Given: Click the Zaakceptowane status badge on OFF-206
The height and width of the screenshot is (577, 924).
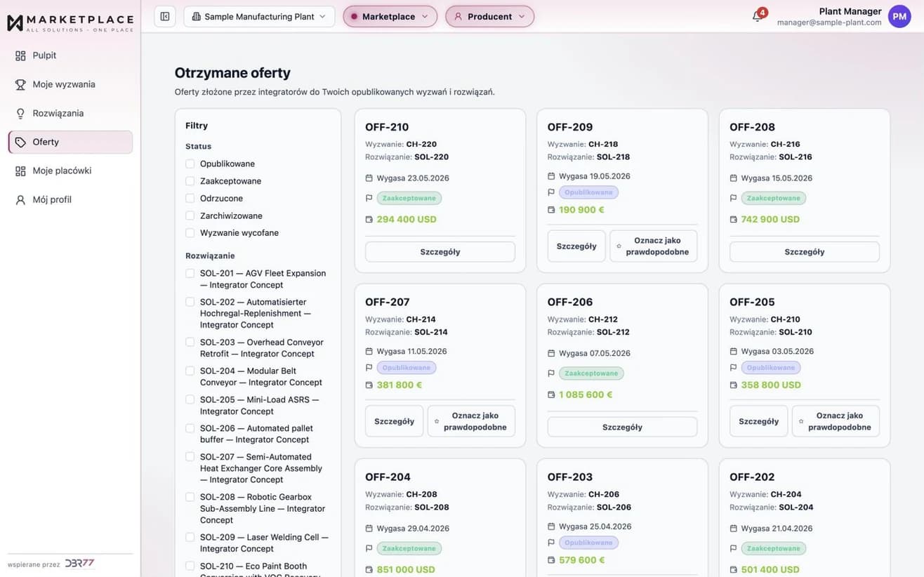Looking at the screenshot, I should tap(591, 373).
